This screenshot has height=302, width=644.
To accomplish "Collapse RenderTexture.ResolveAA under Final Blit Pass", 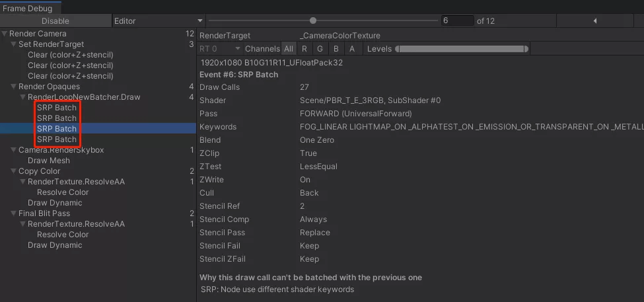I will coord(22,224).
